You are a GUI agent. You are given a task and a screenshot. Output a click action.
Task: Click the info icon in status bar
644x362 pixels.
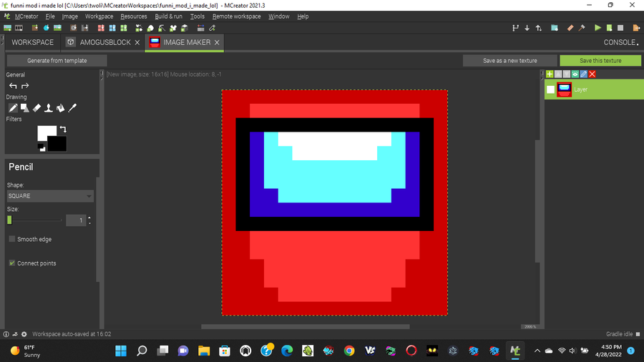6,334
